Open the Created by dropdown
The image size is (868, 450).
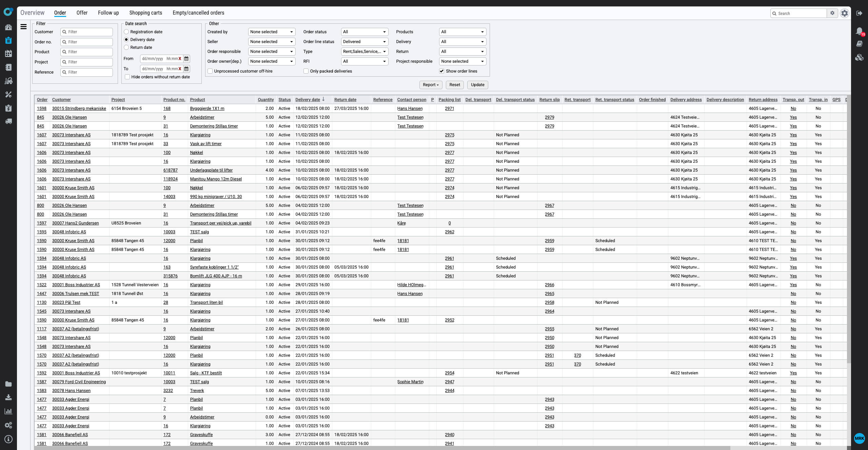pyautogui.click(x=272, y=32)
